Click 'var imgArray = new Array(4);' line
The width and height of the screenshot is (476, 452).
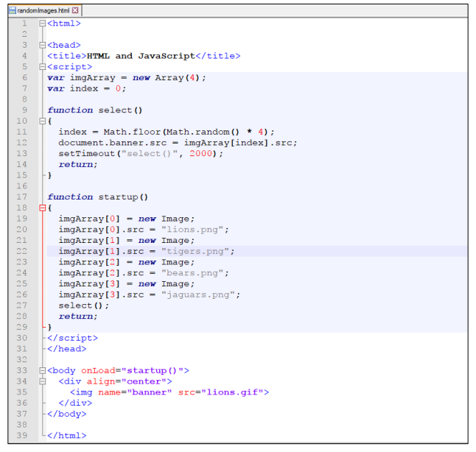[x=127, y=78]
